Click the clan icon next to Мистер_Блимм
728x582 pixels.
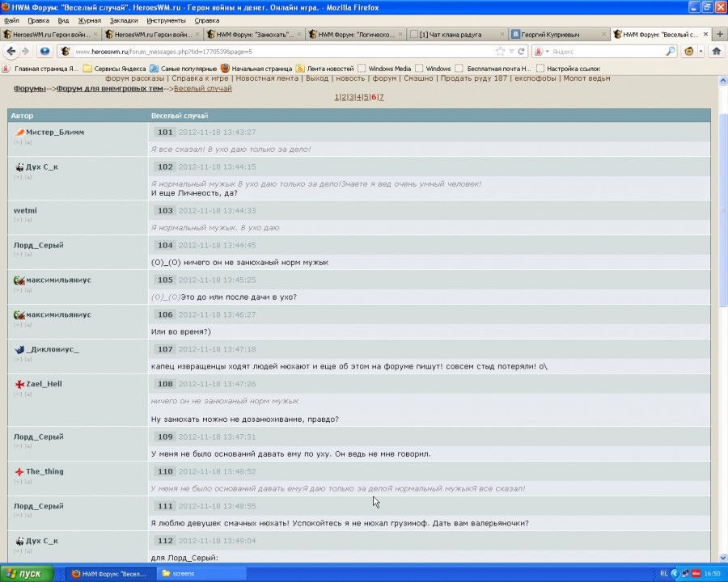pyautogui.click(x=19, y=132)
